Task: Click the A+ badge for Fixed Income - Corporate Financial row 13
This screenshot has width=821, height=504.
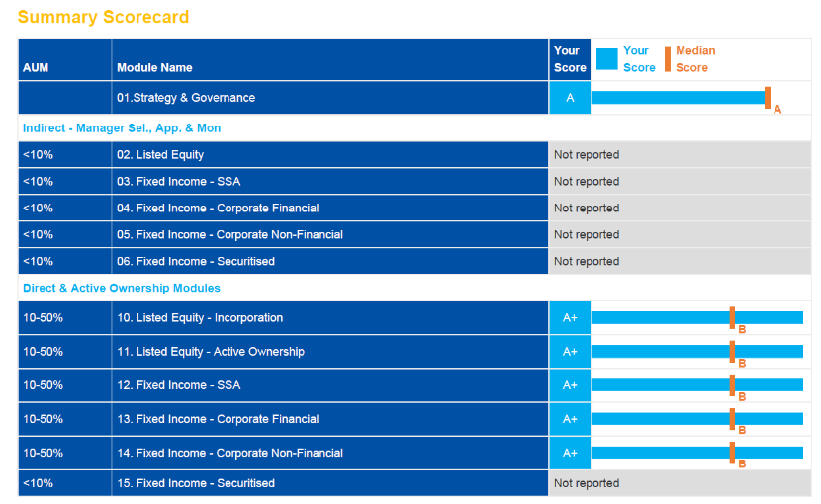Action: click(570, 419)
